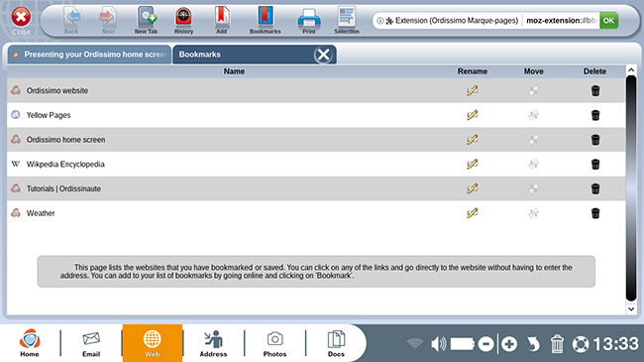Delete the Wikpedia Encyclopedia bookmark
This screenshot has width=644, height=362.
coord(595,164)
